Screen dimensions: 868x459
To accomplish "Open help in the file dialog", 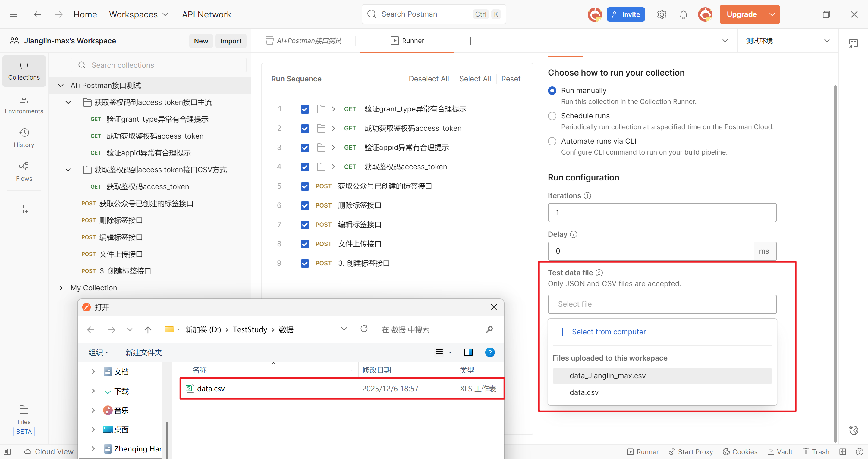I will click(x=489, y=352).
